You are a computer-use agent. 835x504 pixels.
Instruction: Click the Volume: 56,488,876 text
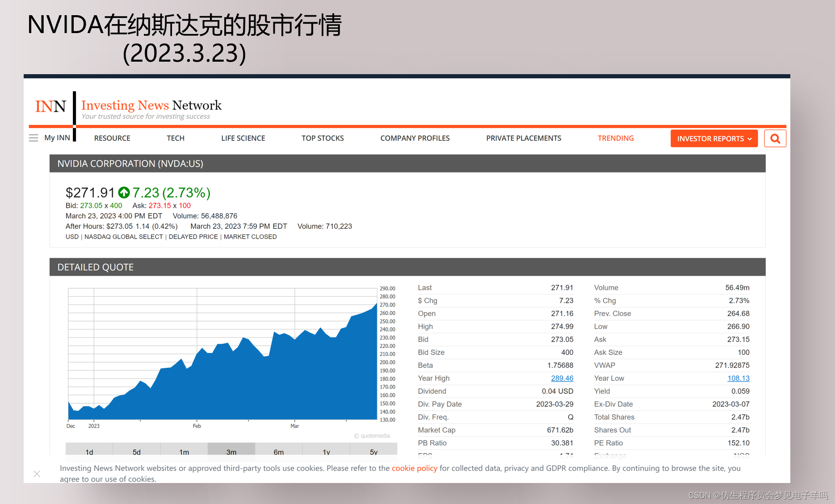click(x=205, y=216)
